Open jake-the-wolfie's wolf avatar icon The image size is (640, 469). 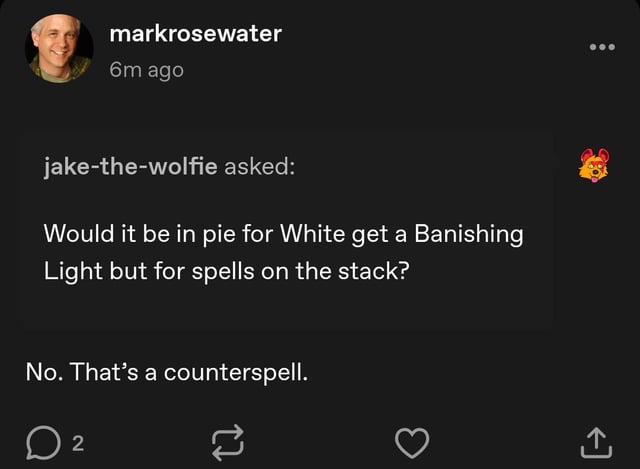(x=593, y=166)
